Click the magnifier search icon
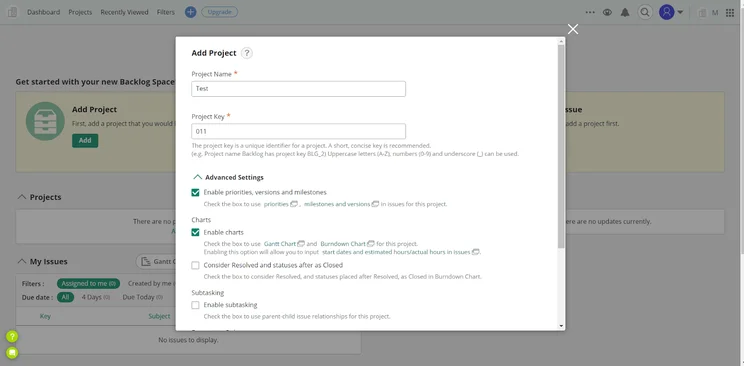Screen dimensions: 744x366 (x=644, y=12)
